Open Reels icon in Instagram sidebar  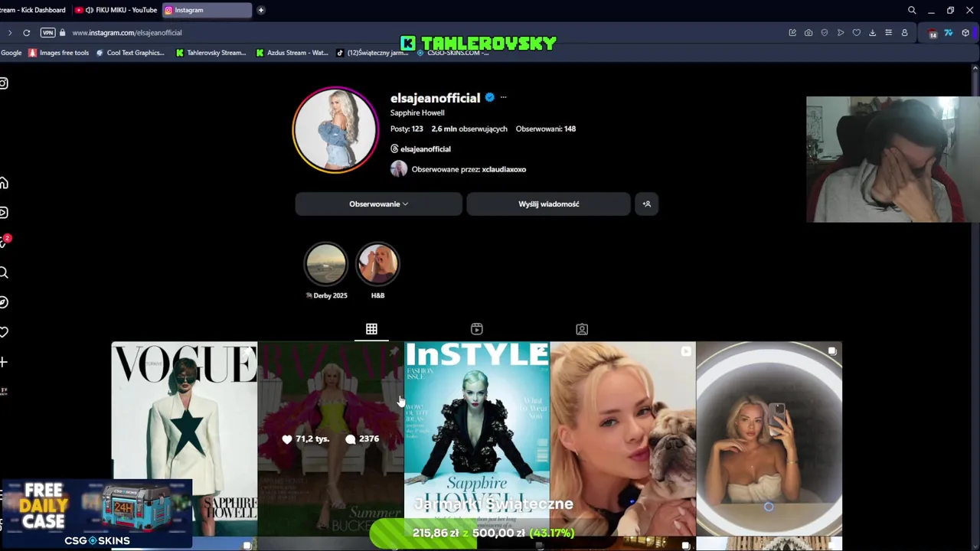coord(4,213)
